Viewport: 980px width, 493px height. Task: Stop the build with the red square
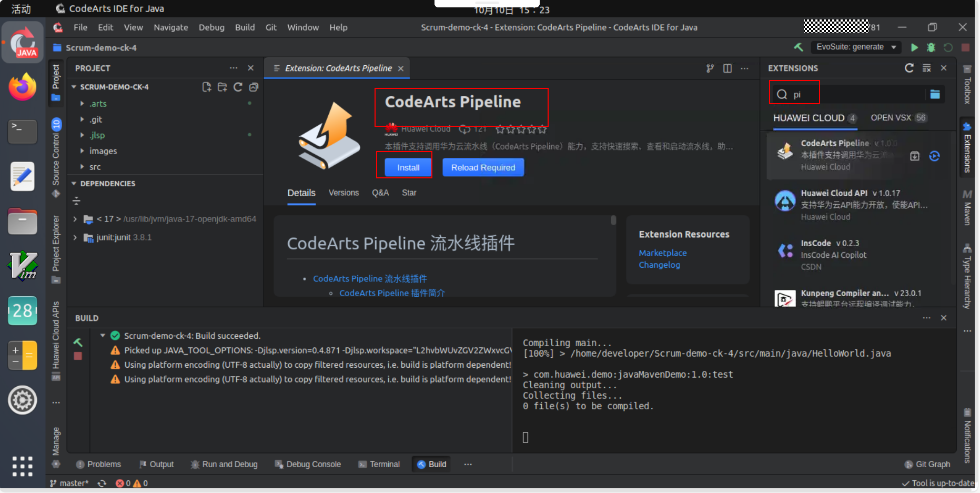click(78, 356)
